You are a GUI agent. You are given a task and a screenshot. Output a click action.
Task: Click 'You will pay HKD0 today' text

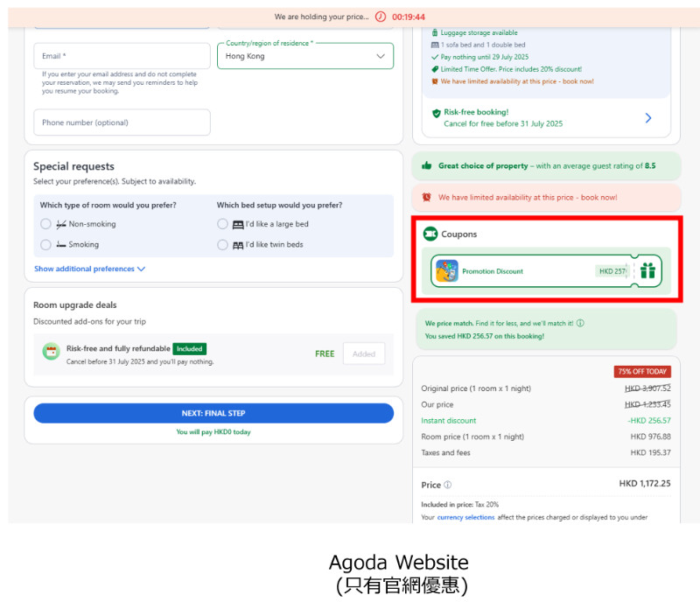click(x=213, y=431)
